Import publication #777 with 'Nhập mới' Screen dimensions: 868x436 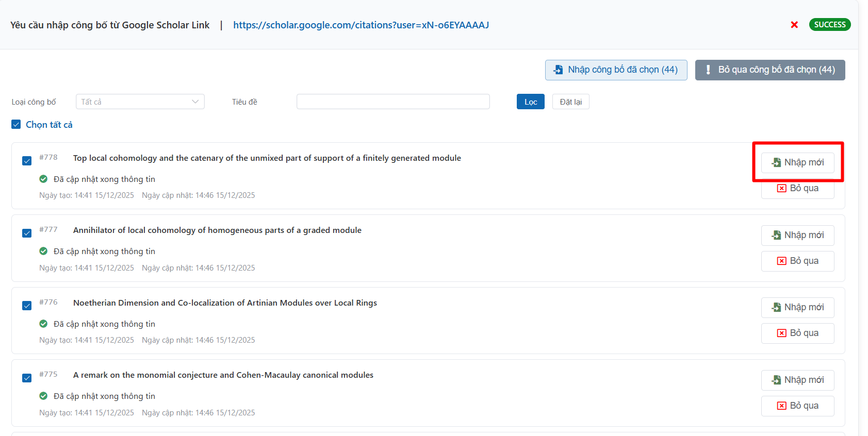click(797, 235)
